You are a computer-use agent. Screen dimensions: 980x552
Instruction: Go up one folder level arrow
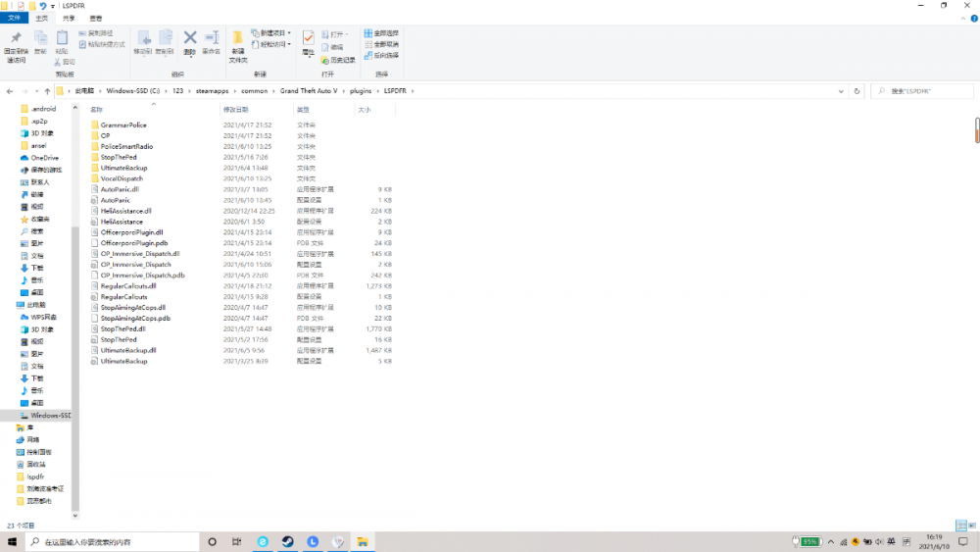[x=47, y=91]
